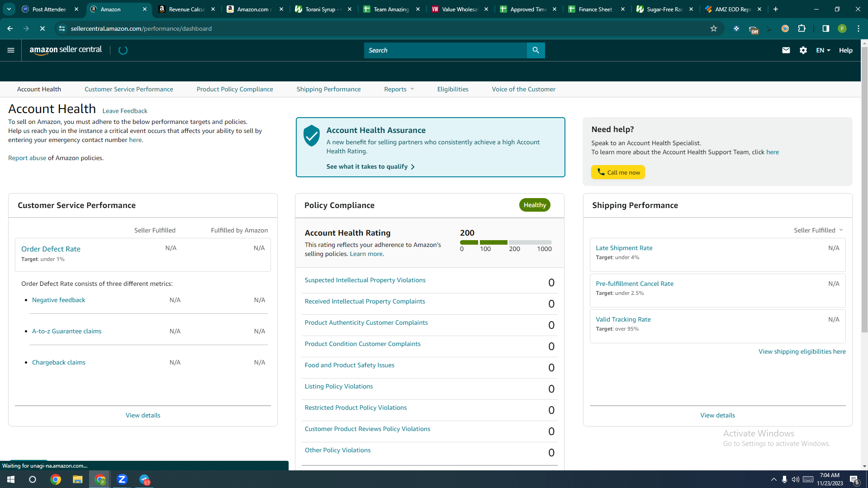Click the amazon seller central logo
This screenshot has height=488, width=868.
(x=66, y=50)
